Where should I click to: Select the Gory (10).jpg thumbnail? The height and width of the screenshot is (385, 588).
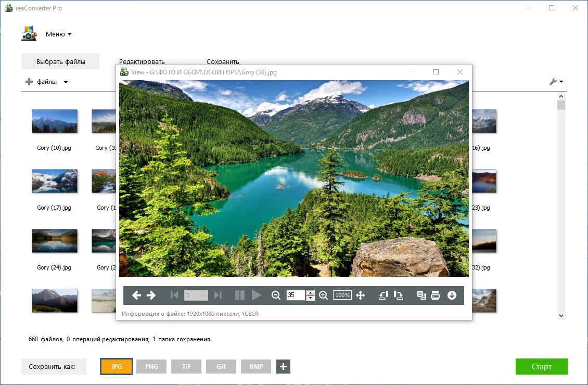[55, 121]
